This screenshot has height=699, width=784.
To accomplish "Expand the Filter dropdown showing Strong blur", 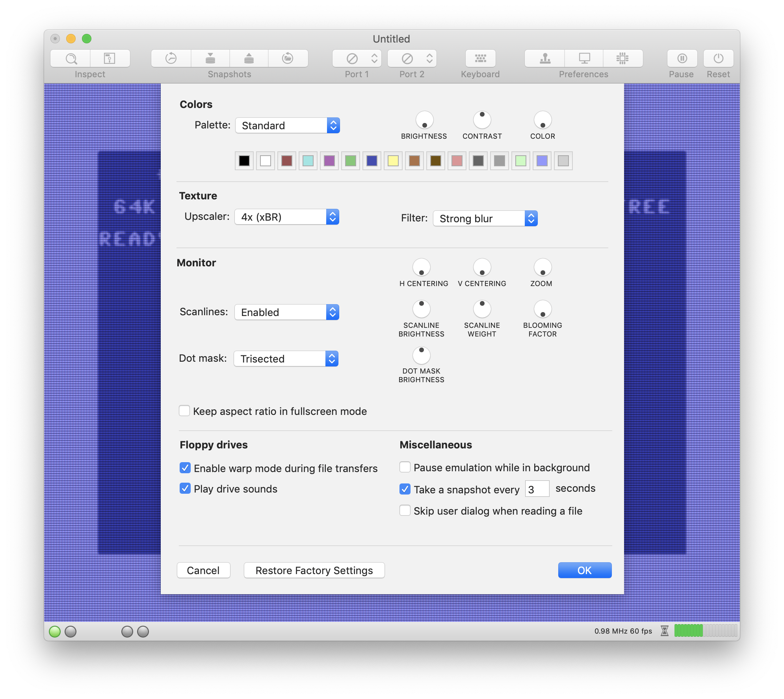I will point(485,218).
